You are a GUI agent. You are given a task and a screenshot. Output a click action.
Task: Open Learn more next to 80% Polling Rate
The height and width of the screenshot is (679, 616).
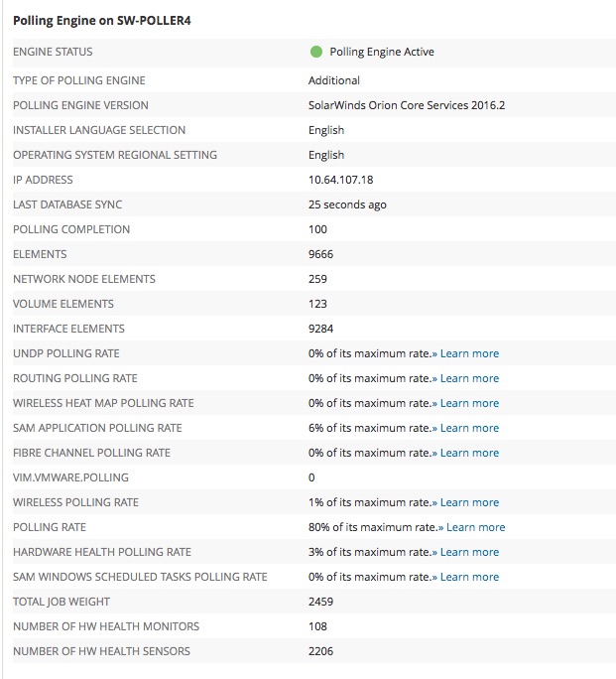click(475, 527)
